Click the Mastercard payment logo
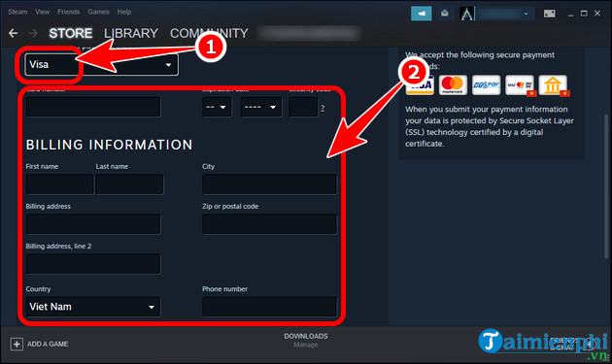 453,84
